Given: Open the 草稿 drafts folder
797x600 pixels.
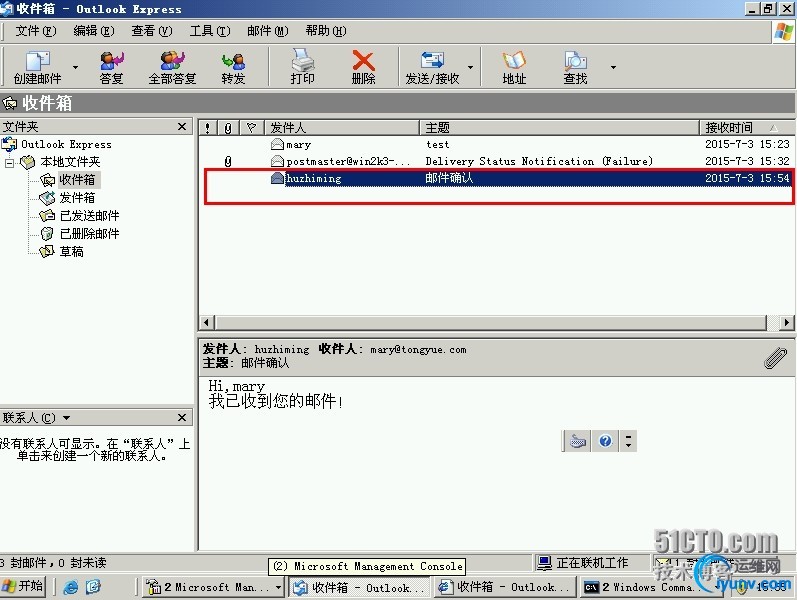Looking at the screenshot, I should (x=71, y=252).
